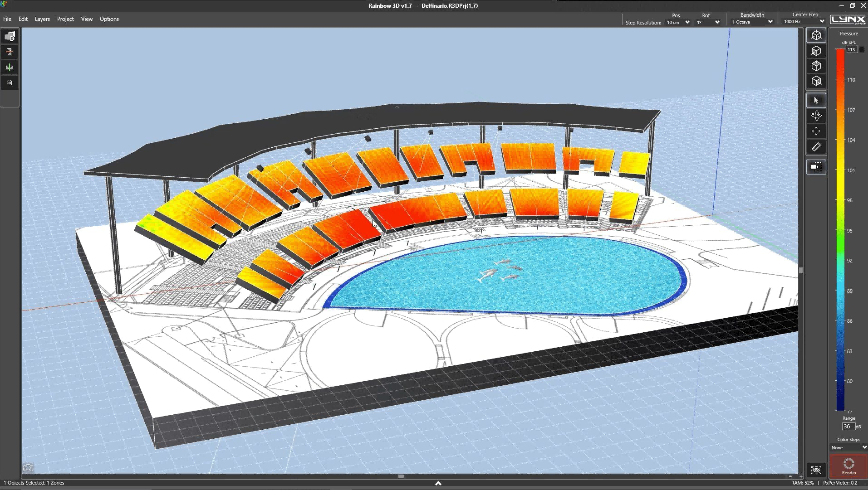Screen dimensions: 868x490
Task: Toggle the dark square beside 113 field
Action: click(x=862, y=50)
